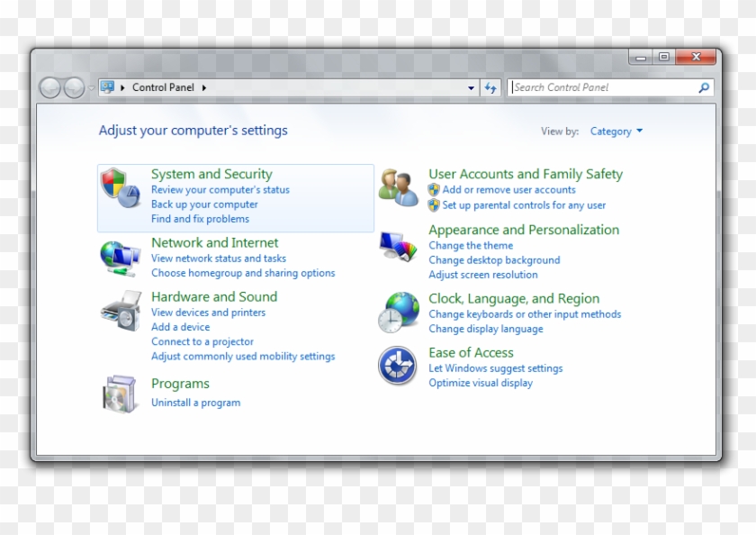Image resolution: width=756 pixels, height=535 pixels.
Task: Select Let Windows suggest settings
Action: (496, 368)
